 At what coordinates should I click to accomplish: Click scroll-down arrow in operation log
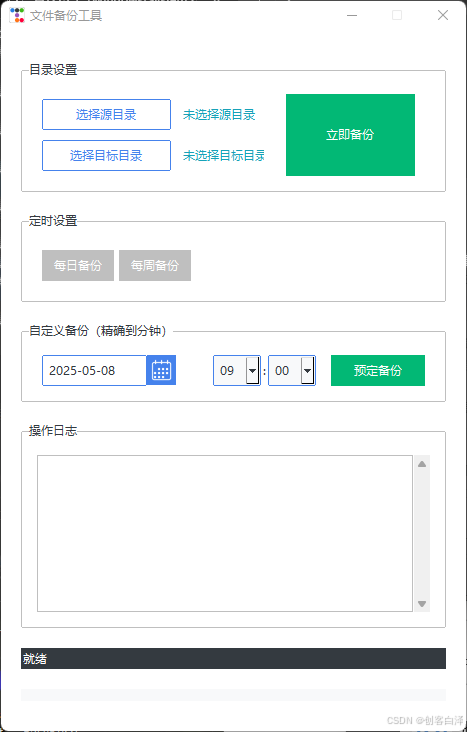click(x=422, y=604)
